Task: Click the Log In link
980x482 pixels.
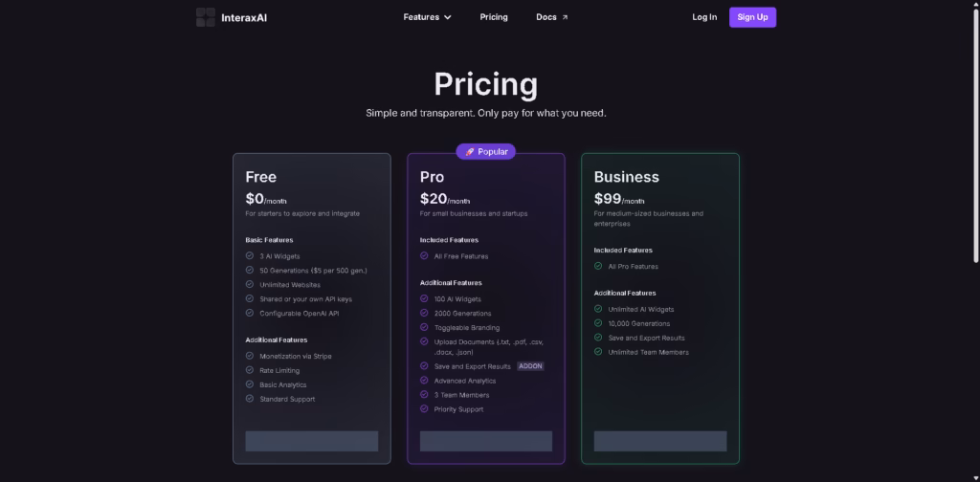Action: pyautogui.click(x=704, y=17)
